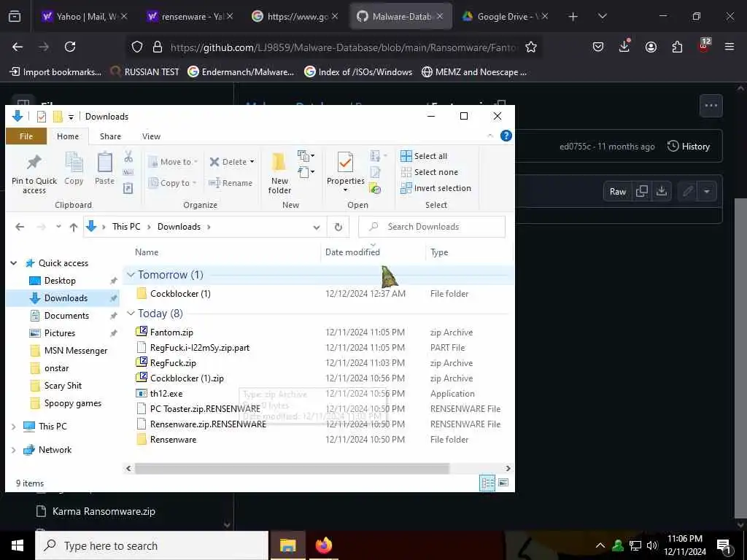Open Firefox account icon
The height and width of the screenshot is (560, 747).
point(651,47)
